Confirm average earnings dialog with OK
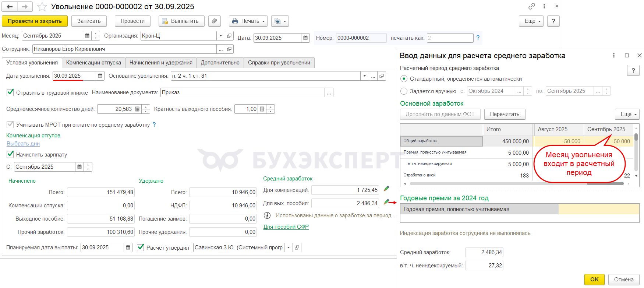 click(594, 280)
